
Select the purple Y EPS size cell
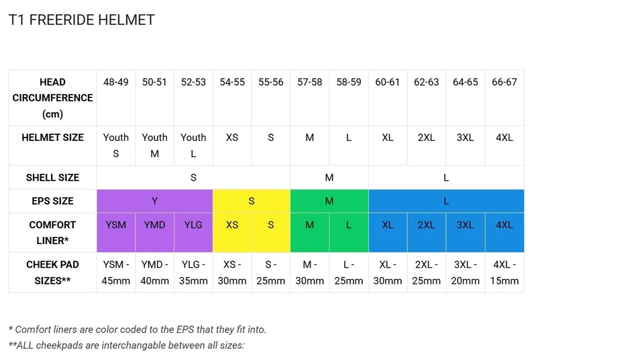(154, 201)
